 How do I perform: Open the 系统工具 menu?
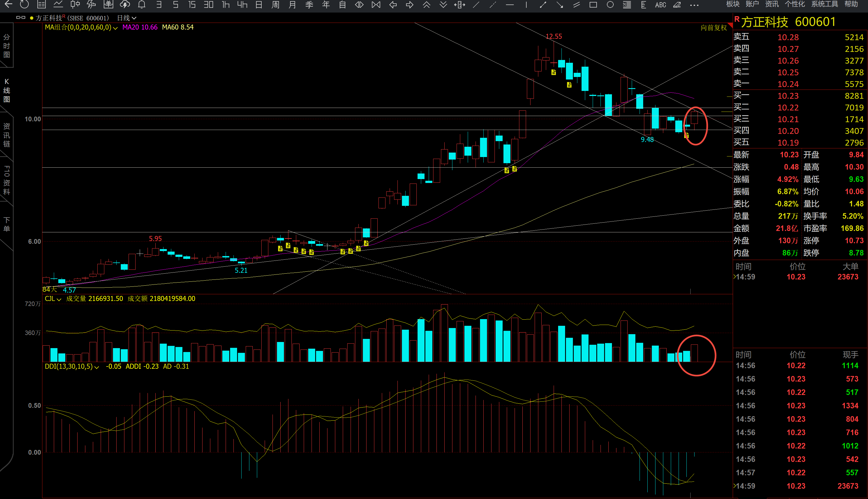point(824,4)
